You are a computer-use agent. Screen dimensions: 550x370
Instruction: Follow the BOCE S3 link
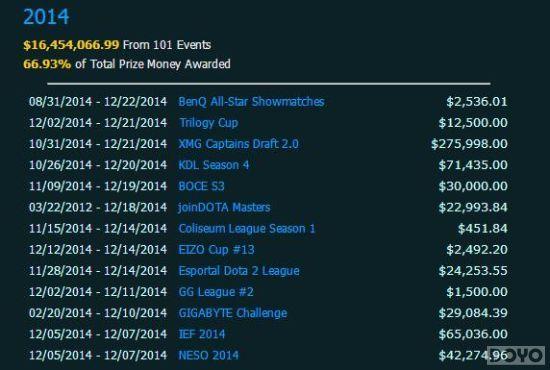[201, 186]
